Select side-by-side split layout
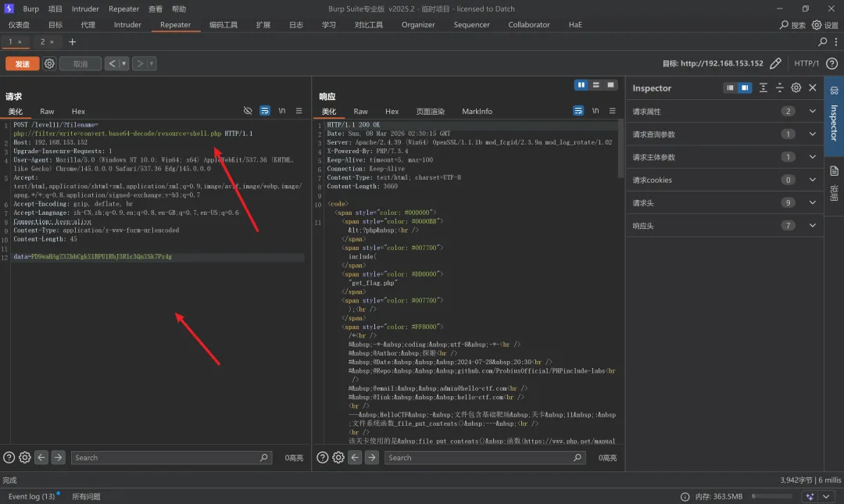844x504 pixels. [581, 85]
